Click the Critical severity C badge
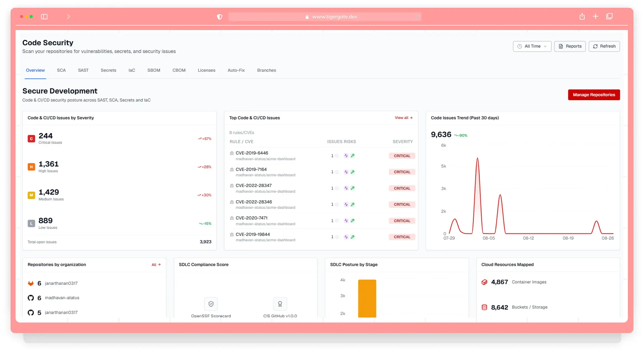 [31, 138]
